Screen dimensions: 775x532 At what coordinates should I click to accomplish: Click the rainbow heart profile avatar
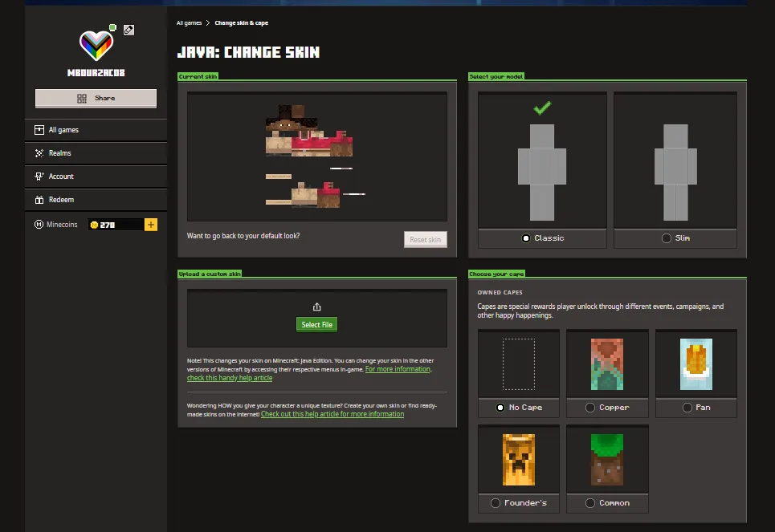coord(96,45)
